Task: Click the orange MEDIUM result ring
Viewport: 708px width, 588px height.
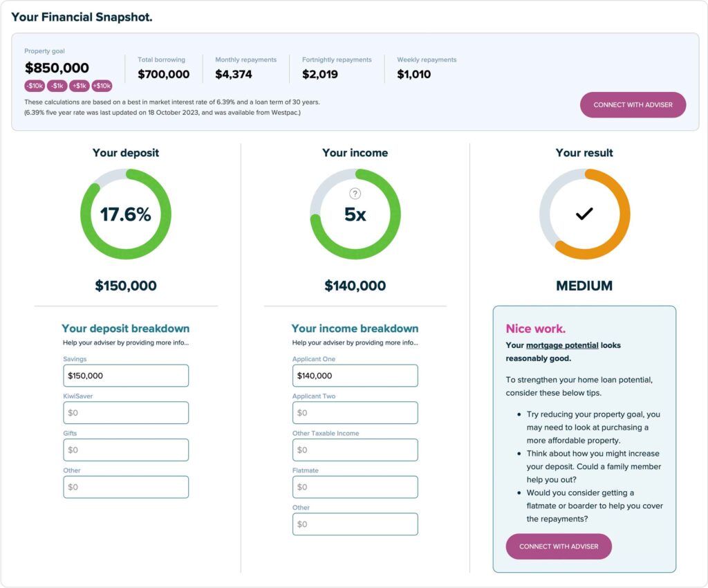Action: click(584, 214)
